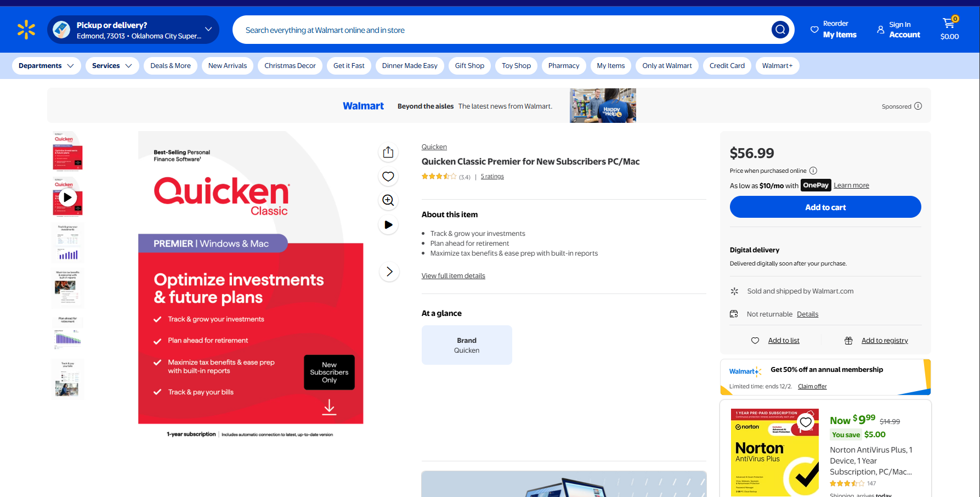Open My Items pill
The height and width of the screenshot is (497, 980).
point(611,66)
